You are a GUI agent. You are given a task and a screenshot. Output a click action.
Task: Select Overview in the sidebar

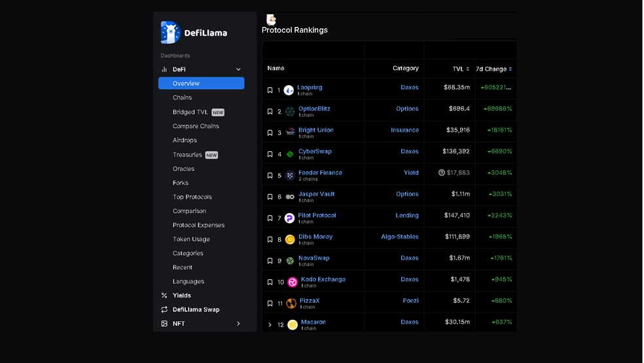(202, 83)
